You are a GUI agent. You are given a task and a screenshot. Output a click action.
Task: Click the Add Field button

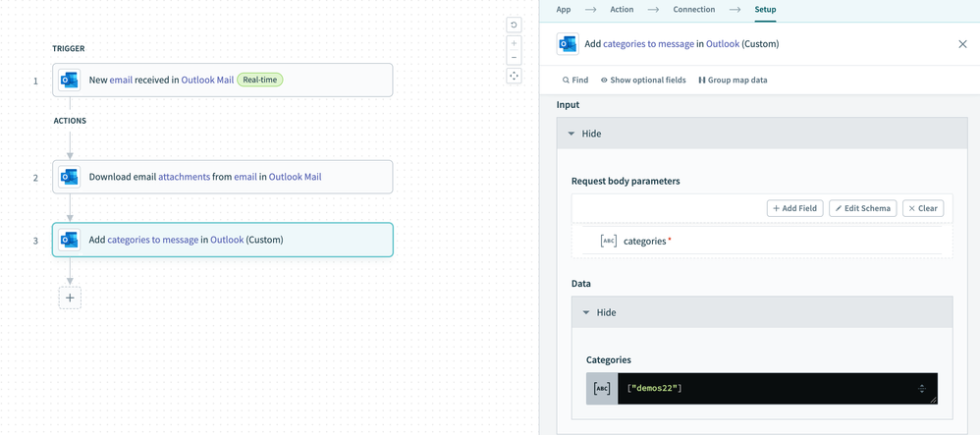(x=794, y=208)
